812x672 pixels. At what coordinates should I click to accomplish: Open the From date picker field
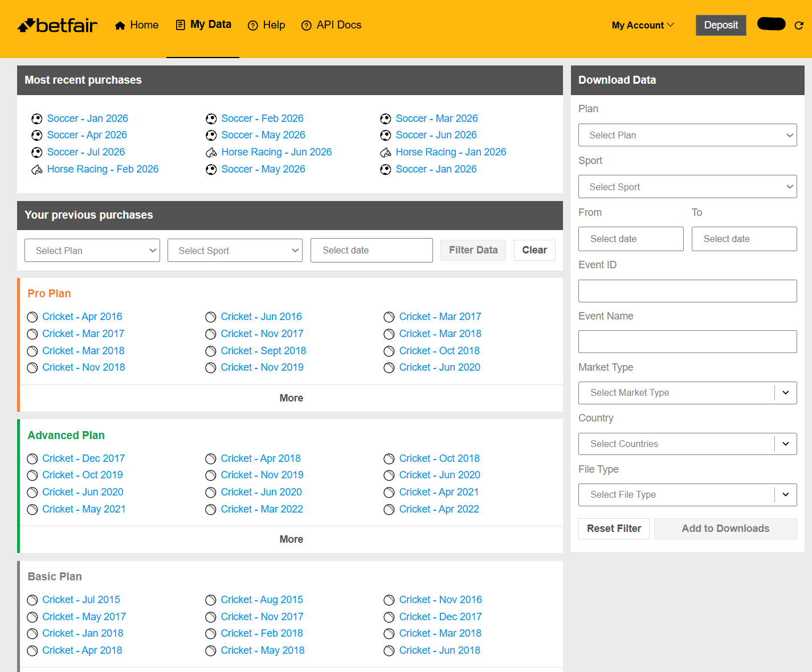(x=631, y=239)
